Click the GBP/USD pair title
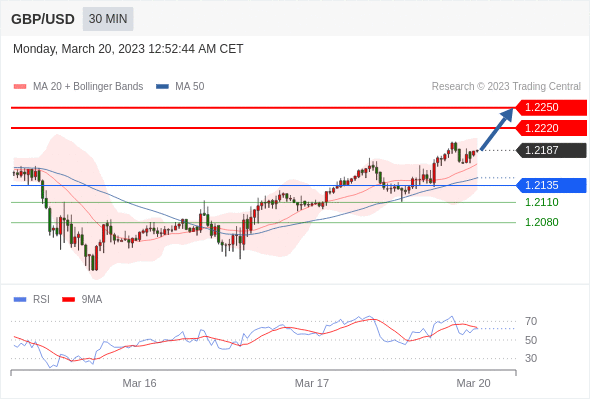590x400 pixels. click(x=43, y=19)
